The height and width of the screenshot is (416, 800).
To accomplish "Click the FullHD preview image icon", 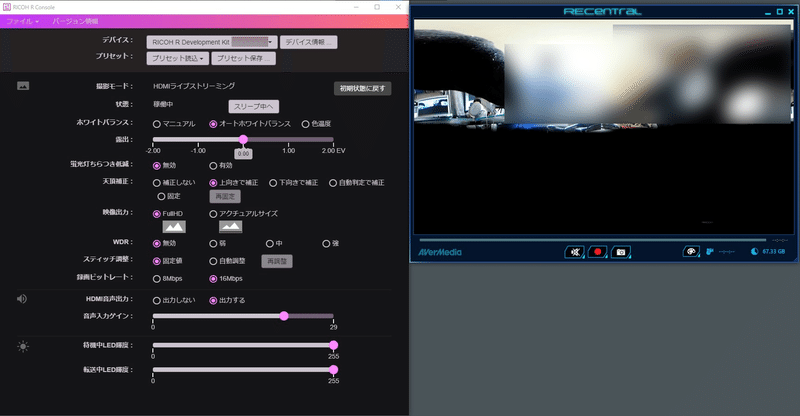I will 174,227.
